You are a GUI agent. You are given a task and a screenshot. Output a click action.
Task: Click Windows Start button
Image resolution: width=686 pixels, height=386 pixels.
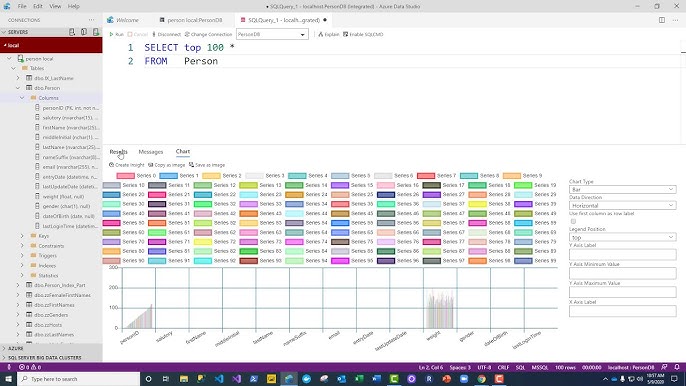8,379
